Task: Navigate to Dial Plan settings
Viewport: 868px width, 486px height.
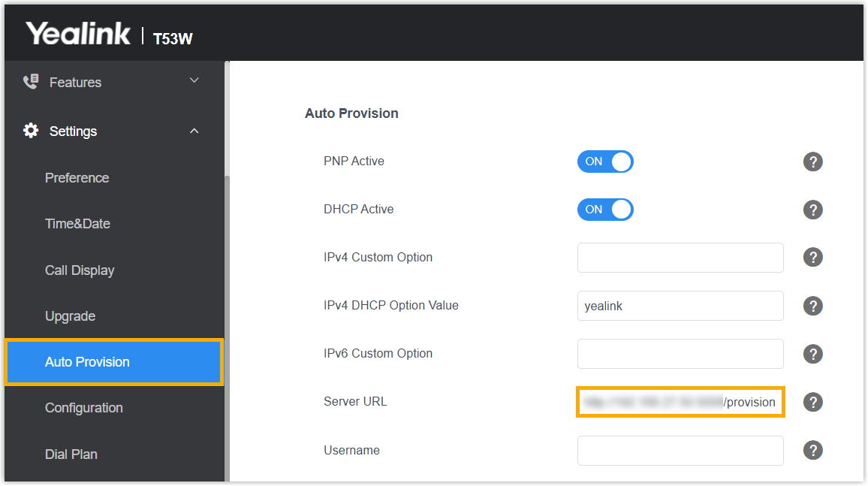Action: pos(71,454)
